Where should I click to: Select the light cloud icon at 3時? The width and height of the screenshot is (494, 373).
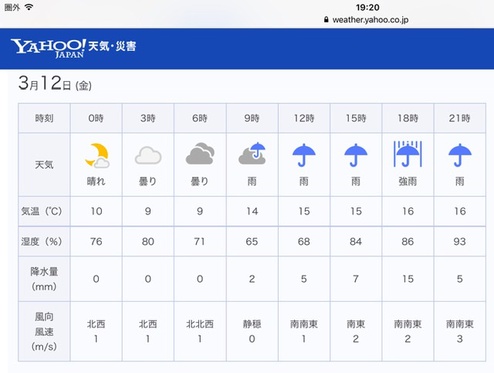148,155
